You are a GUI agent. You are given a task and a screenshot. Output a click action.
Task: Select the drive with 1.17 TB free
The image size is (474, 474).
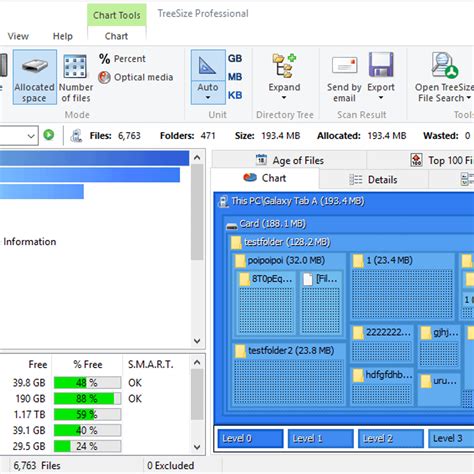(x=95, y=414)
